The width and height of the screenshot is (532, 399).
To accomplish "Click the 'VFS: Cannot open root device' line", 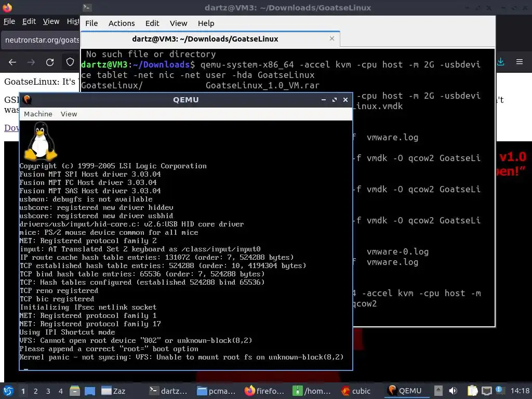I will coord(136,340).
